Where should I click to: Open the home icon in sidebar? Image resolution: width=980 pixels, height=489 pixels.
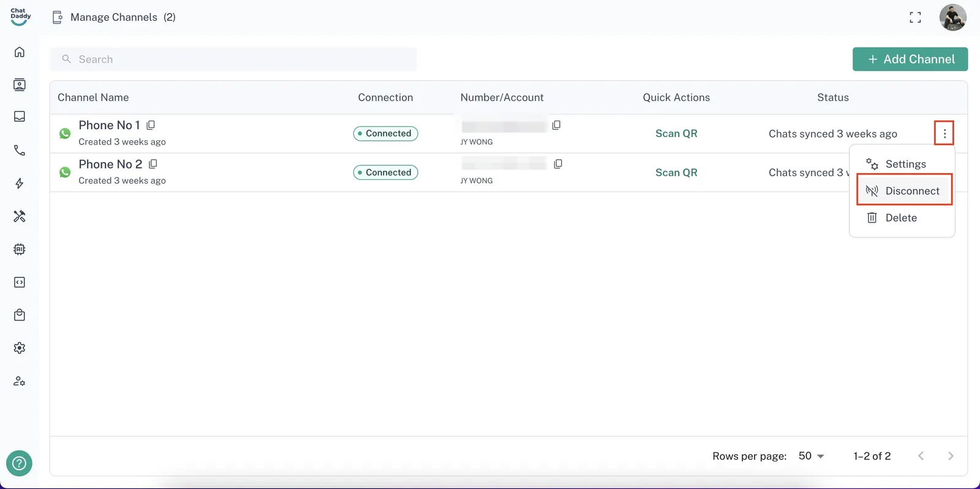pos(20,52)
